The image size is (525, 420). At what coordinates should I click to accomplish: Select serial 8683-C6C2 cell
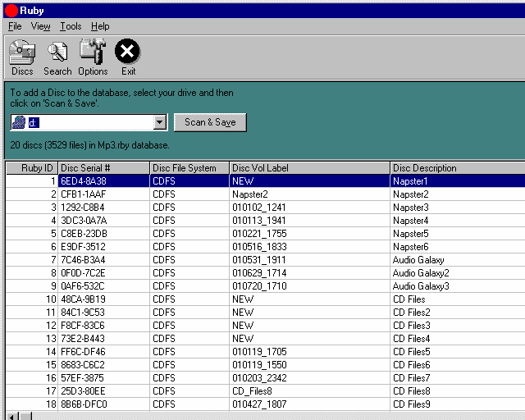tap(104, 365)
